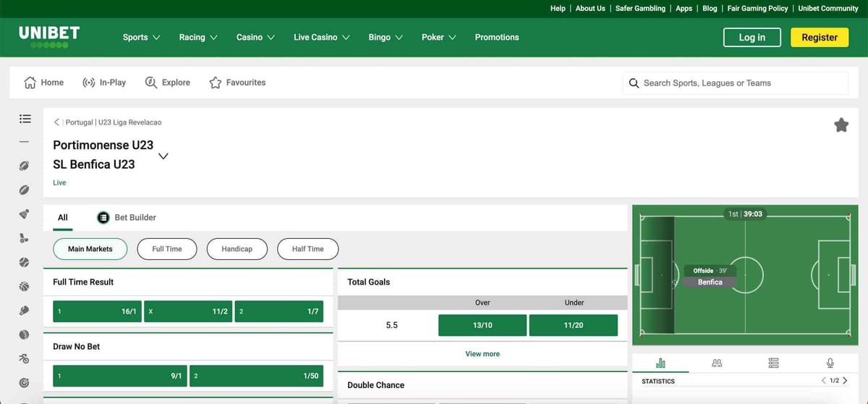Open Favourites section
This screenshot has width=868, height=404.
click(x=237, y=83)
